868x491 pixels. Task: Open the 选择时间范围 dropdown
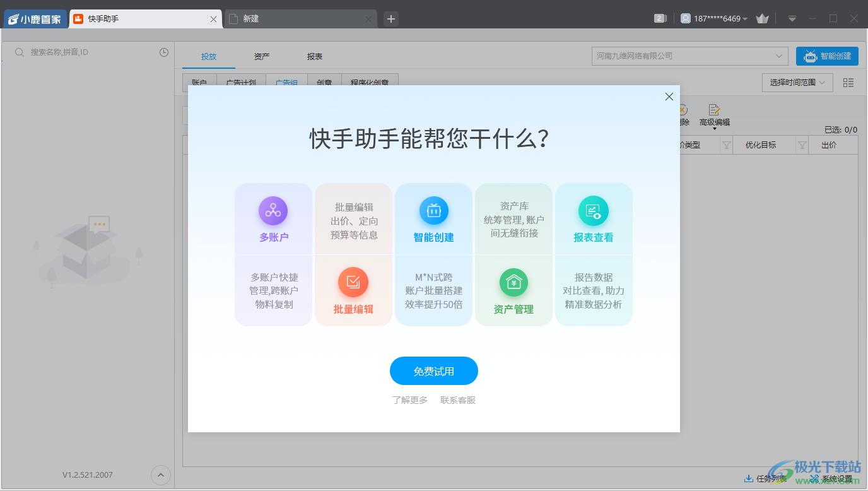[797, 83]
